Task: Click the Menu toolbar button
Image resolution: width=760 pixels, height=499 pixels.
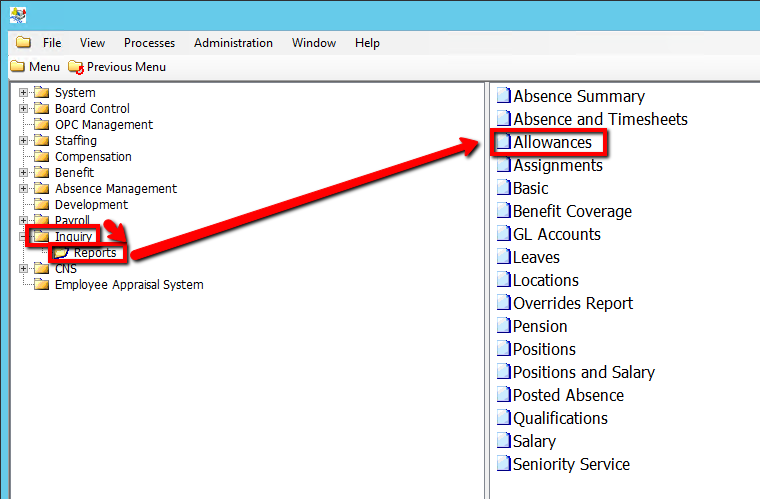Action: 35,67
